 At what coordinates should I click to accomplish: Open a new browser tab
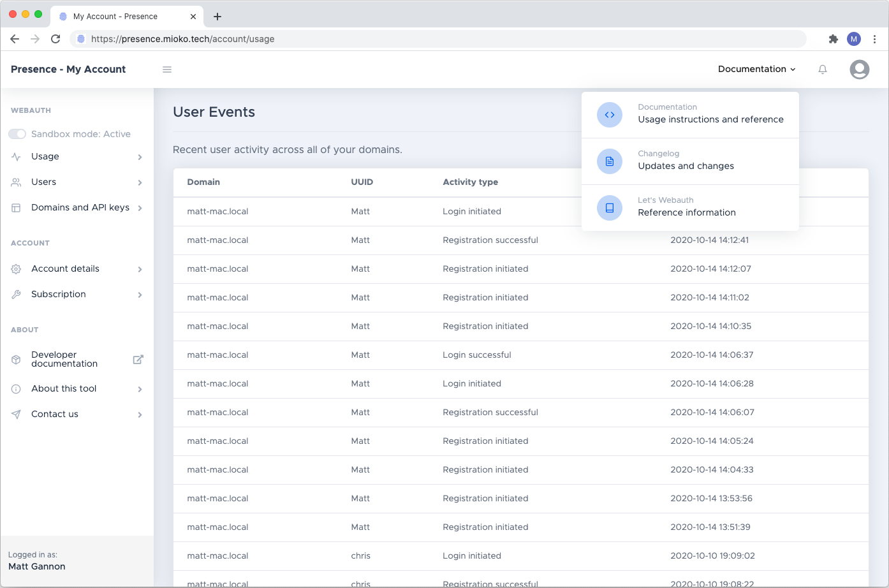coord(217,17)
